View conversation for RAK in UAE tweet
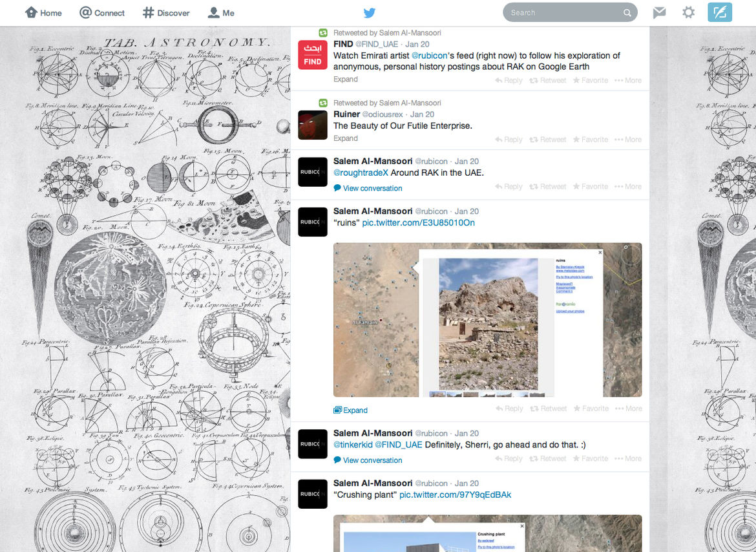 (x=368, y=188)
